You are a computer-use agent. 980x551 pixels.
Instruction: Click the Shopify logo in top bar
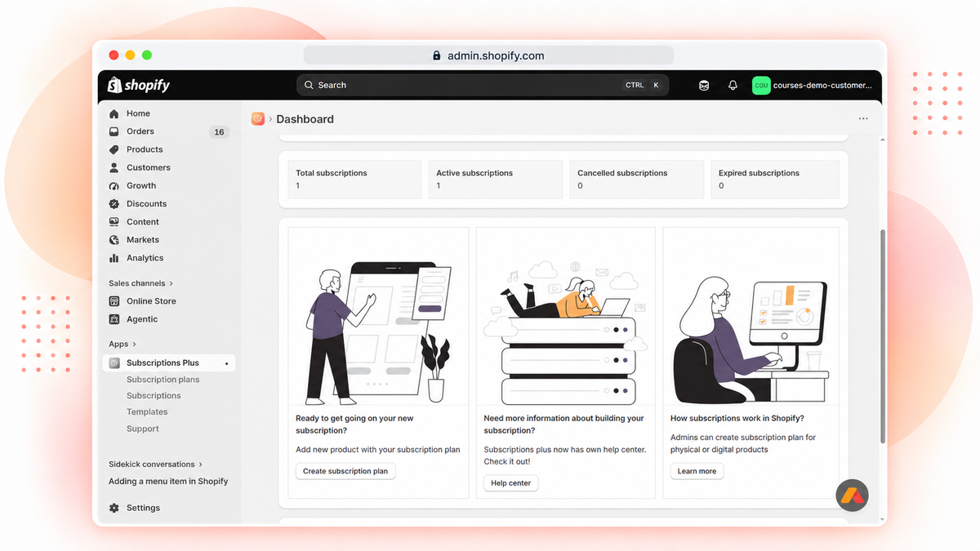(139, 85)
